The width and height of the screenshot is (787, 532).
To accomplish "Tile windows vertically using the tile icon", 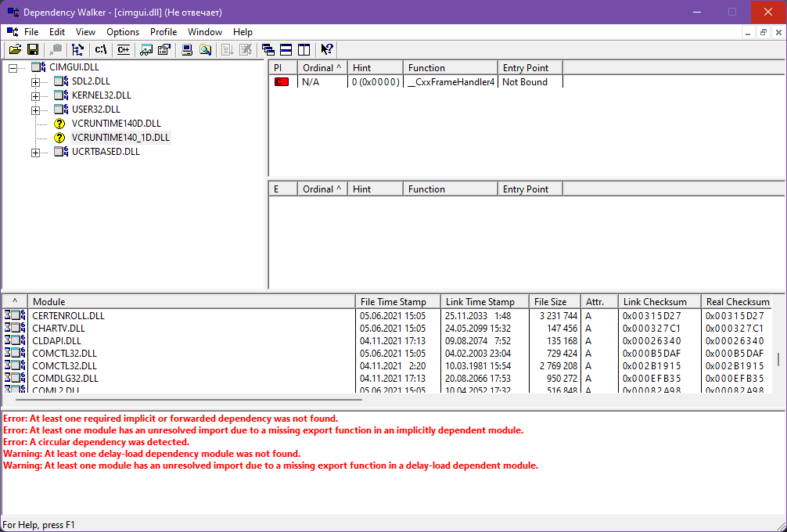I will pyautogui.click(x=304, y=49).
